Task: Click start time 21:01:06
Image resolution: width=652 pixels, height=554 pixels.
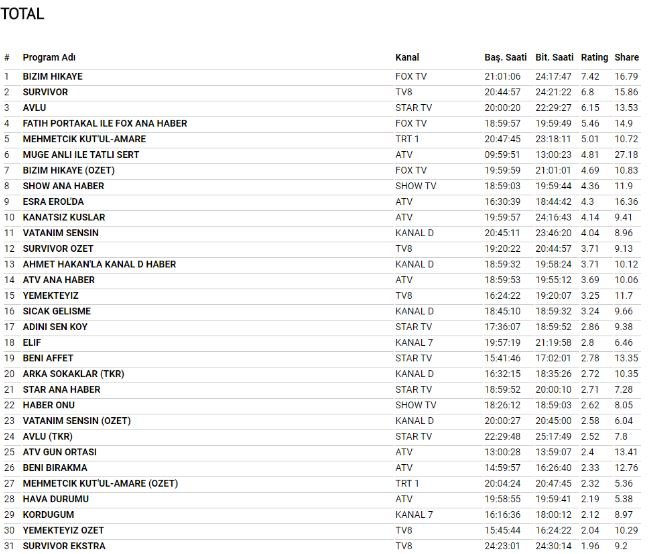Action: [502, 77]
